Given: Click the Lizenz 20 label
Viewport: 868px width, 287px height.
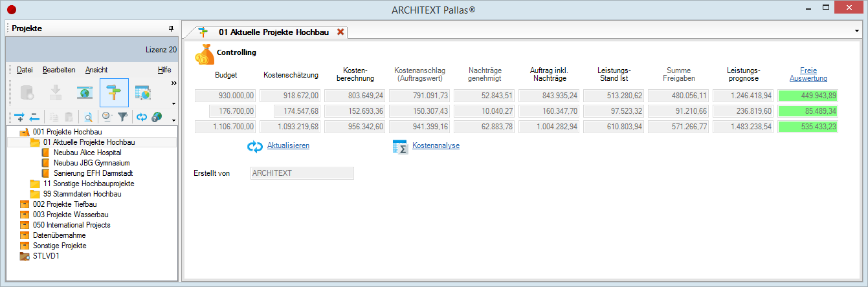Looking at the screenshot, I should pos(161,49).
